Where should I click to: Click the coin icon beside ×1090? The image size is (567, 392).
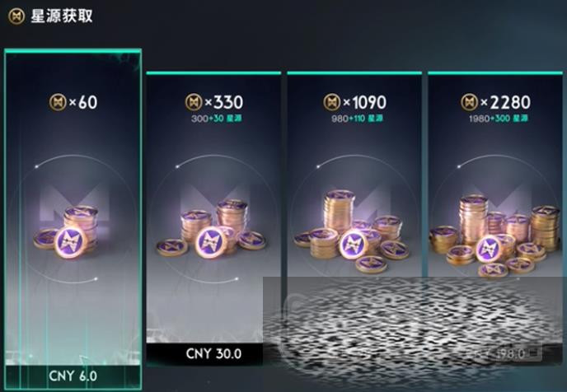pos(332,102)
